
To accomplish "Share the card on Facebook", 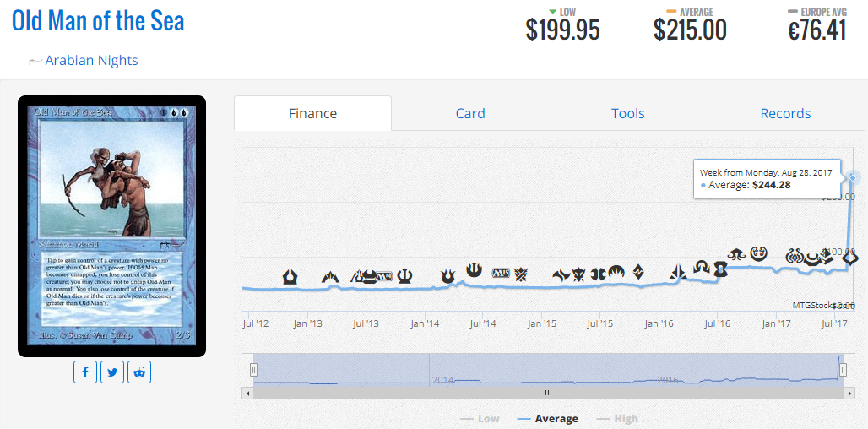I will [x=85, y=372].
